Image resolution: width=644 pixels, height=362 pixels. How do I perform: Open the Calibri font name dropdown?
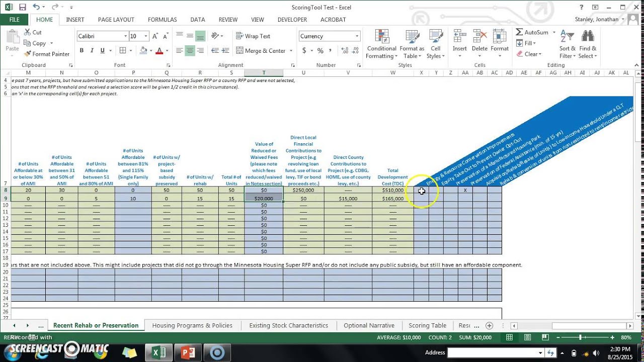125,36
